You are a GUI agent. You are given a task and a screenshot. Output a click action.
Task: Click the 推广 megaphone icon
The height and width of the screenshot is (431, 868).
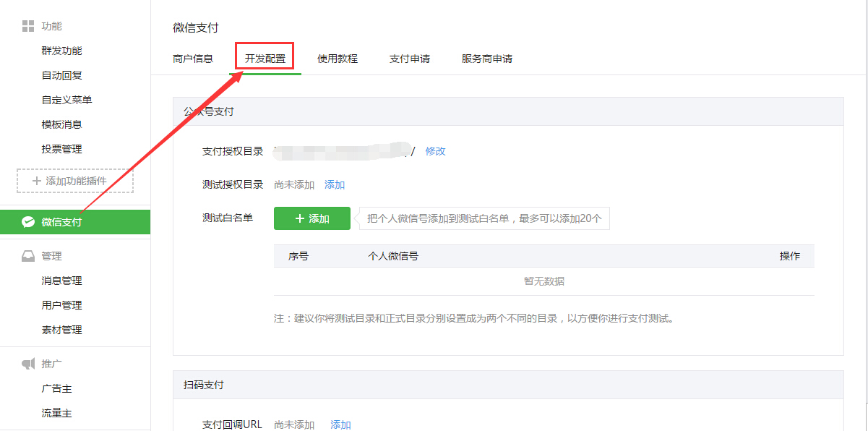coord(28,364)
